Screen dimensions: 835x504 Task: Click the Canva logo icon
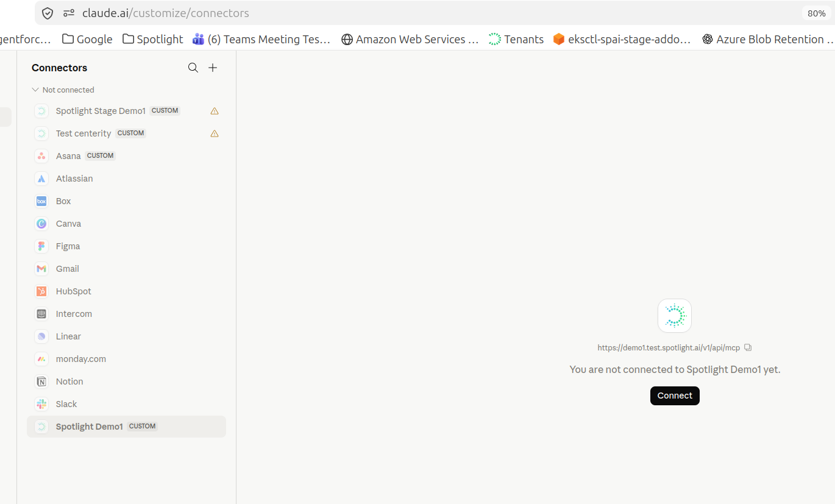pyautogui.click(x=41, y=224)
